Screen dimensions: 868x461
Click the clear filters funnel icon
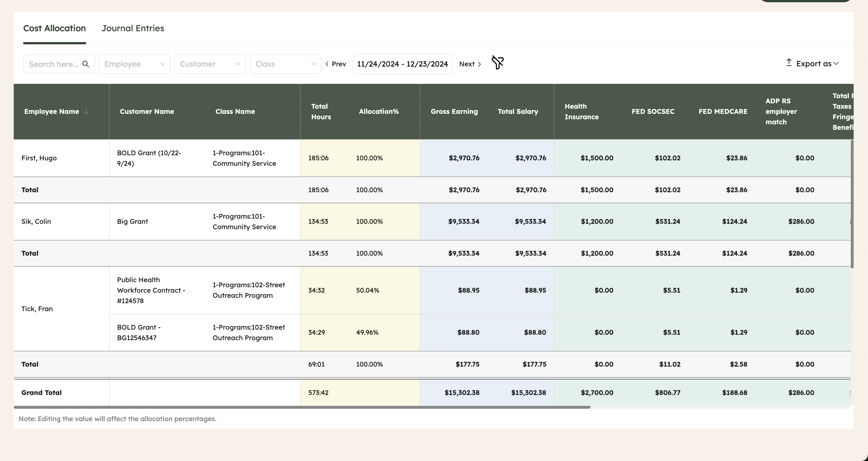tap(497, 63)
